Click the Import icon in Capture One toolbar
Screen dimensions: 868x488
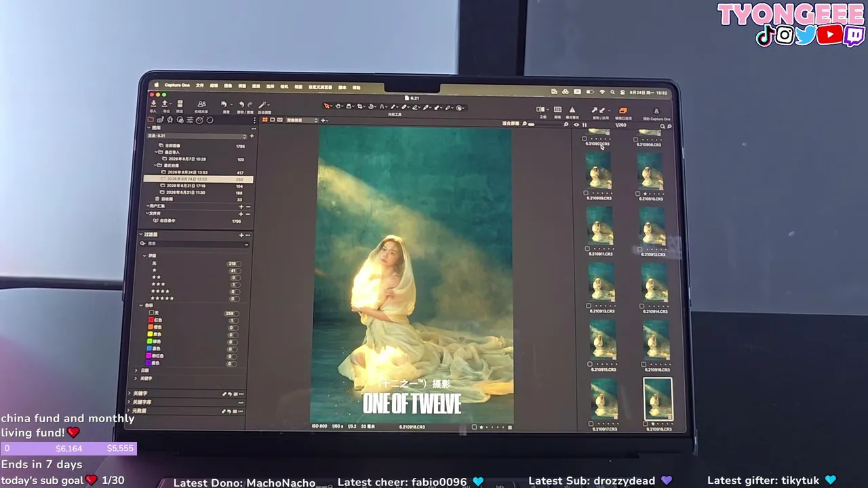coord(154,104)
